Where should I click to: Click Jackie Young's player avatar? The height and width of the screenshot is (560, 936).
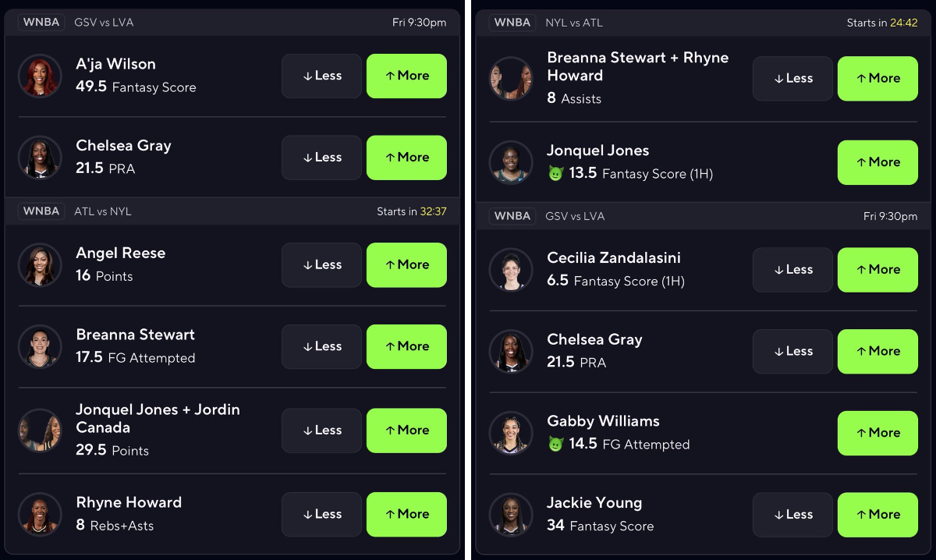(511, 515)
